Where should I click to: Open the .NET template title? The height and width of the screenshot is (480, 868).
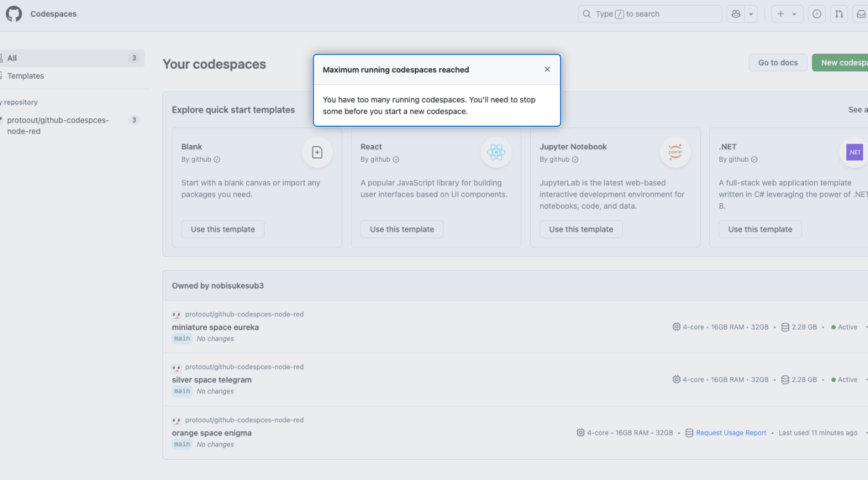click(x=728, y=147)
